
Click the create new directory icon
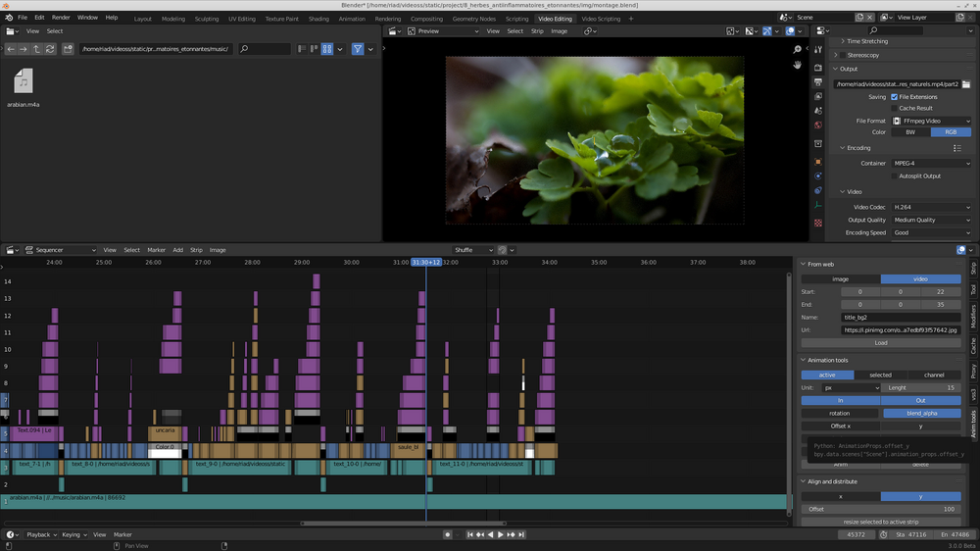coord(66,49)
